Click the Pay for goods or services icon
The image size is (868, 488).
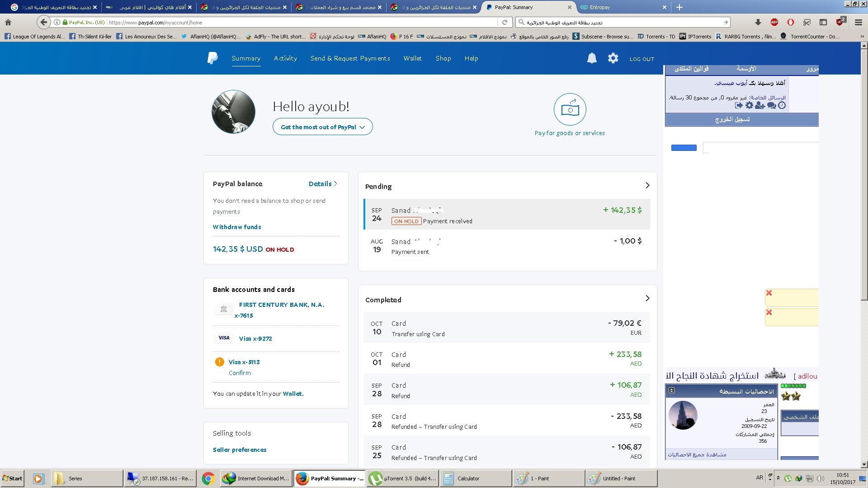coord(570,109)
